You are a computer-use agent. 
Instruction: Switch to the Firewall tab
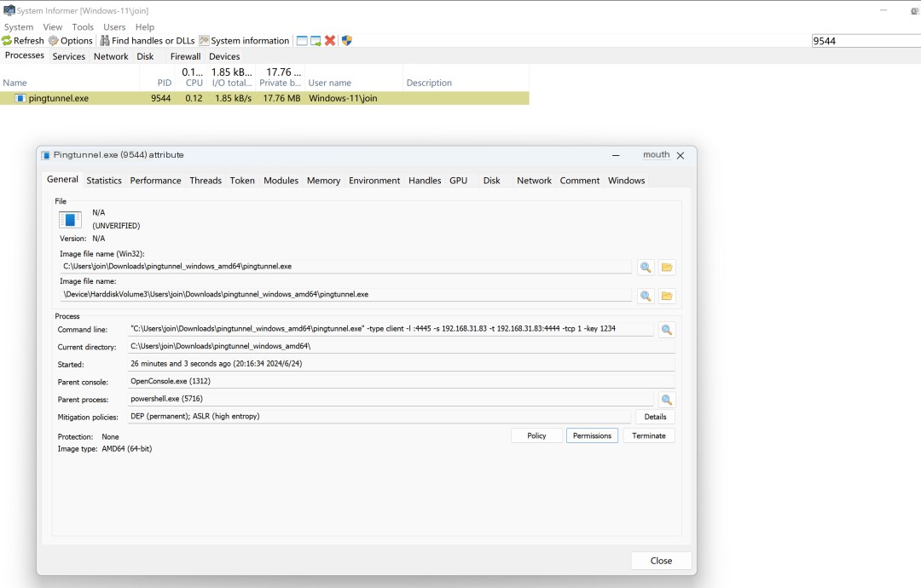[186, 56]
